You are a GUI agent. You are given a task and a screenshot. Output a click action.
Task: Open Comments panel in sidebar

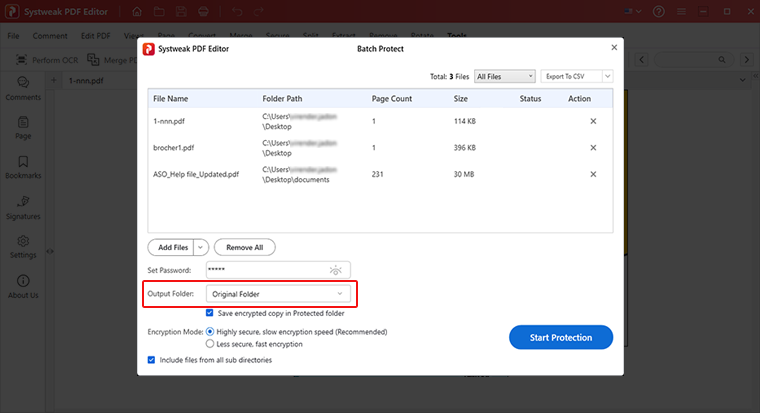tap(23, 89)
